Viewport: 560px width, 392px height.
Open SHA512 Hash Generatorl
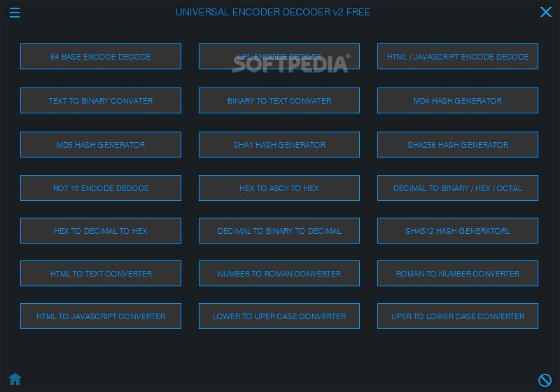458,231
